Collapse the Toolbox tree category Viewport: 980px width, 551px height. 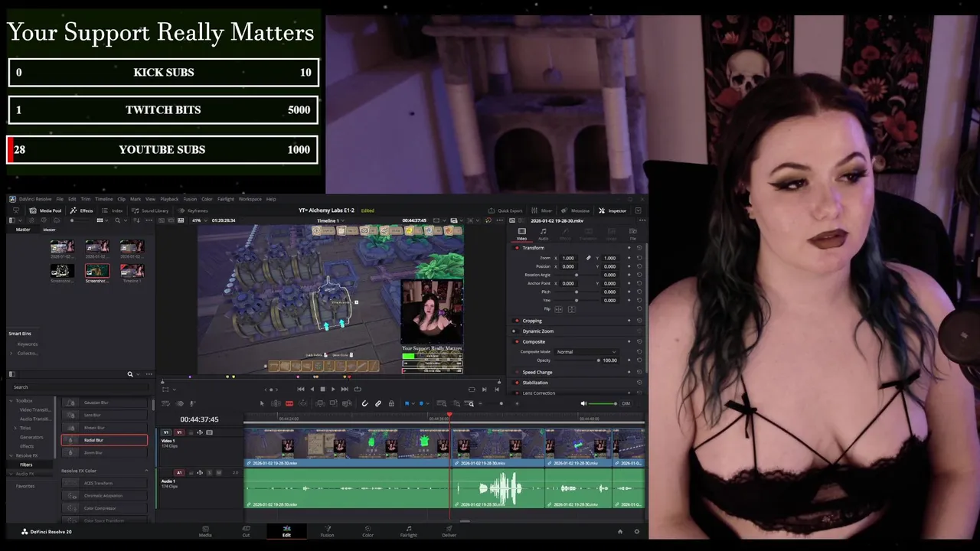[x=11, y=400]
